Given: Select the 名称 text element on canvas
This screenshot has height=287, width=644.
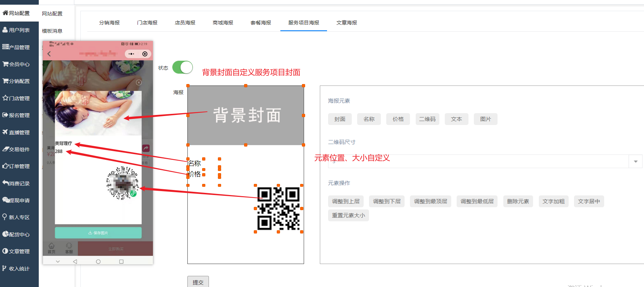Looking at the screenshot, I should coord(195,163).
